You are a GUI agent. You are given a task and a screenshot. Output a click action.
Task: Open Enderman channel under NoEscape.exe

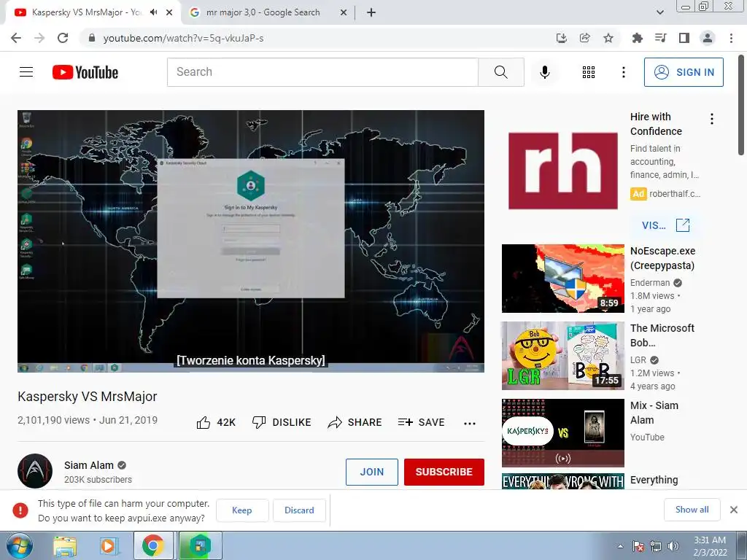650,282
